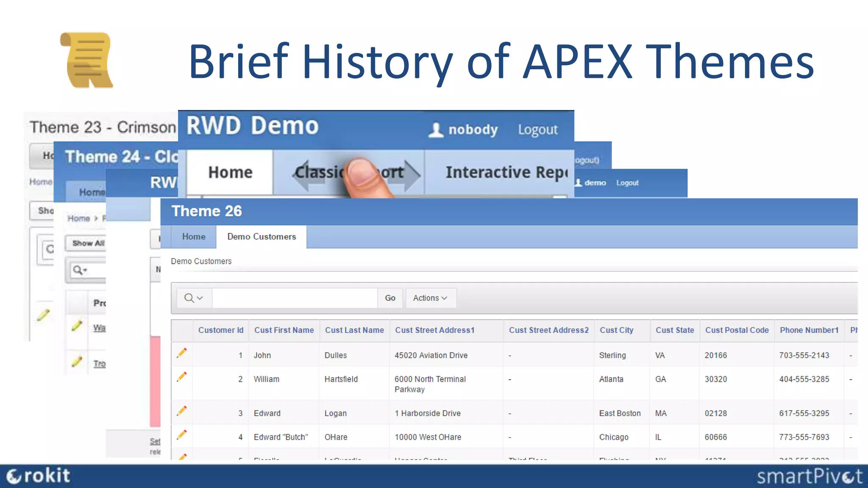Click the Logout link in RWD Demo header
Screen dimensions: 868x488
pyautogui.click(x=538, y=130)
